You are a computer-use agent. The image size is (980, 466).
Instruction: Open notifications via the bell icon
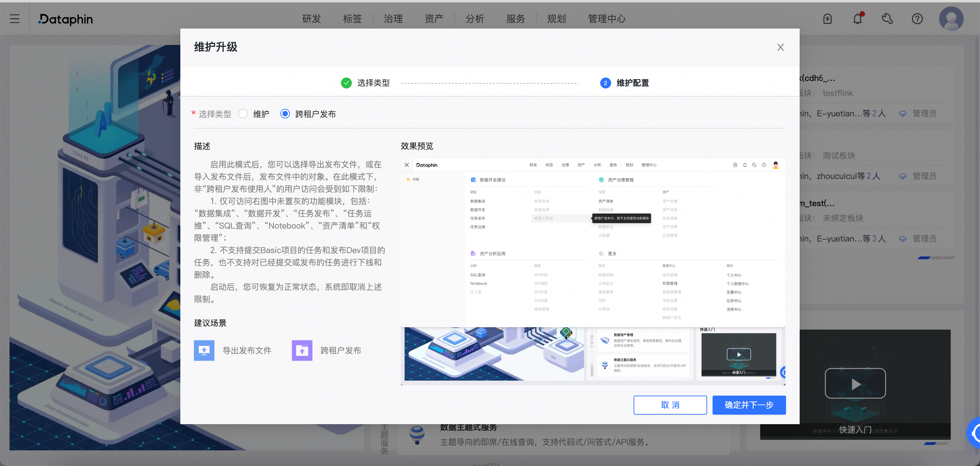click(x=857, y=19)
